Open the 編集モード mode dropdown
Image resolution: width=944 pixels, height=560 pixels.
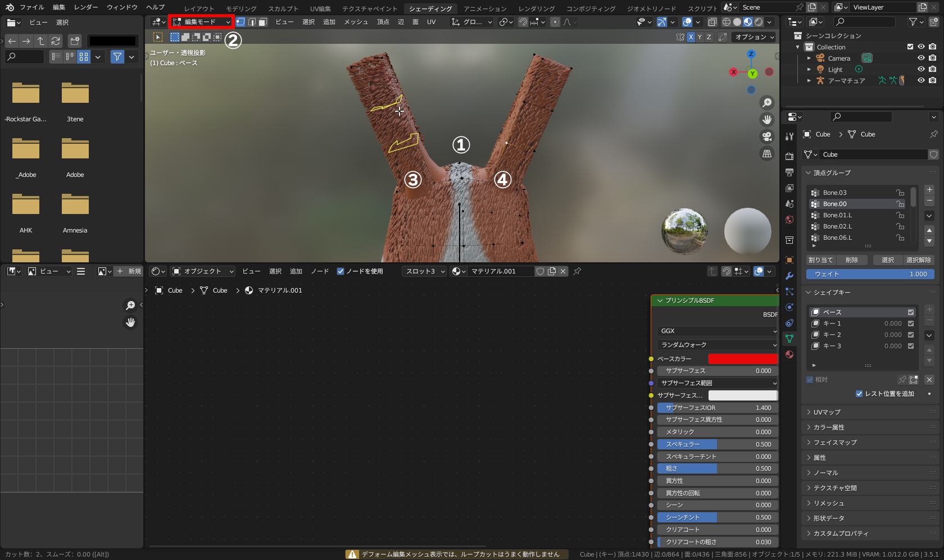pyautogui.click(x=201, y=22)
